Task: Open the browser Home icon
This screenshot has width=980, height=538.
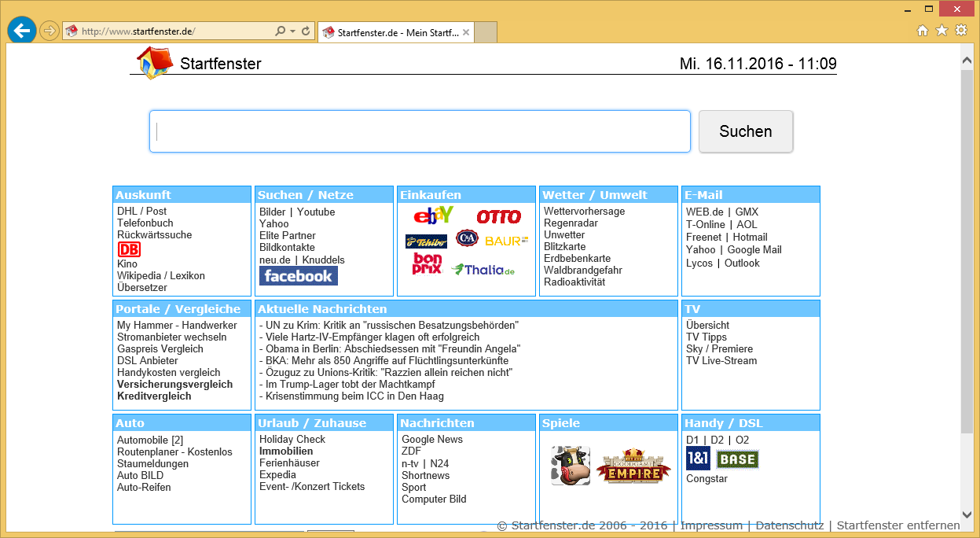Action: coord(923,31)
